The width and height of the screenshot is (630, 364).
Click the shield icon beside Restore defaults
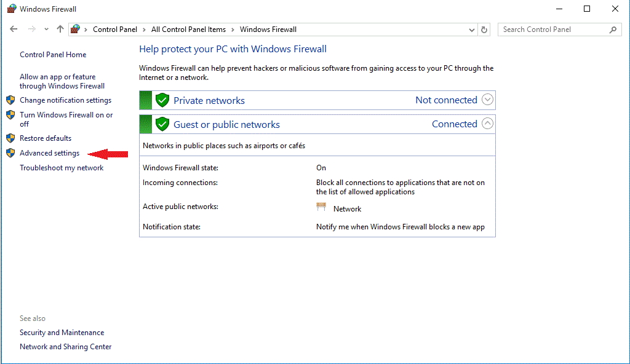click(10, 138)
